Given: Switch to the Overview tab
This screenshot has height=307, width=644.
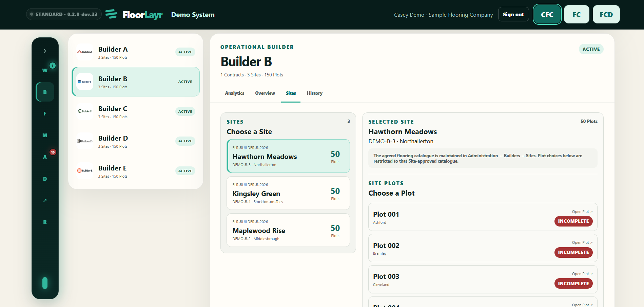Looking at the screenshot, I should pyautogui.click(x=265, y=93).
